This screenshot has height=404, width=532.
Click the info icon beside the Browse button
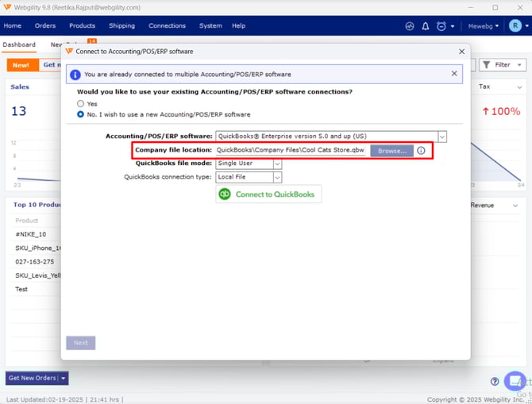(421, 150)
